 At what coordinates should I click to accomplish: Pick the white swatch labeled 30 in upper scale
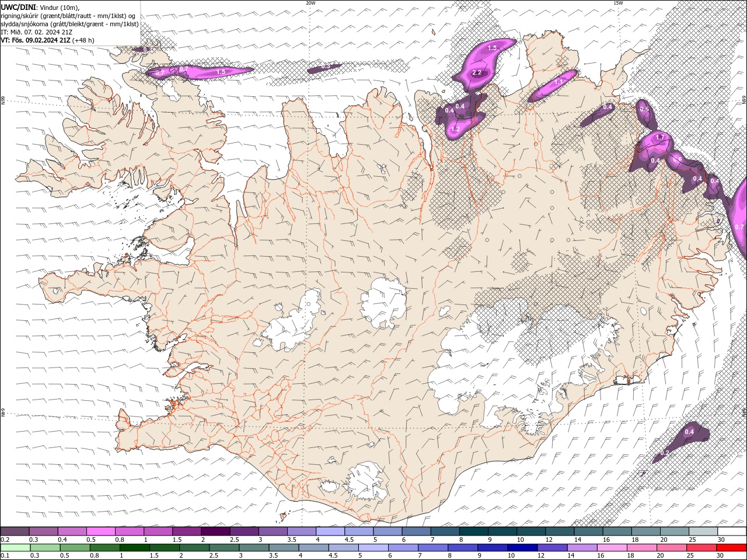[732, 531]
